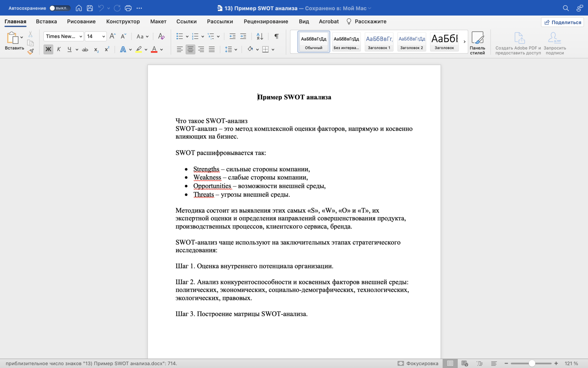
Task: Expand the styles gallery arrow
Action: tap(464, 42)
